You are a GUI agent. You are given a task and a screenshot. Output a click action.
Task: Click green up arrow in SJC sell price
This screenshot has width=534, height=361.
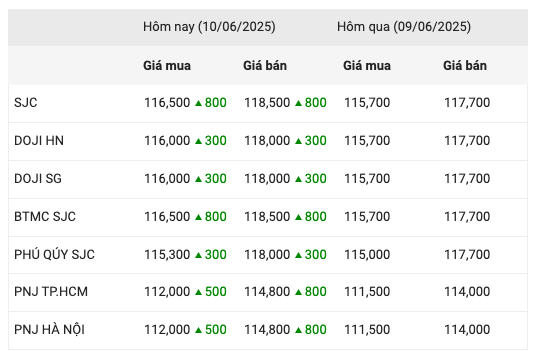299,103
